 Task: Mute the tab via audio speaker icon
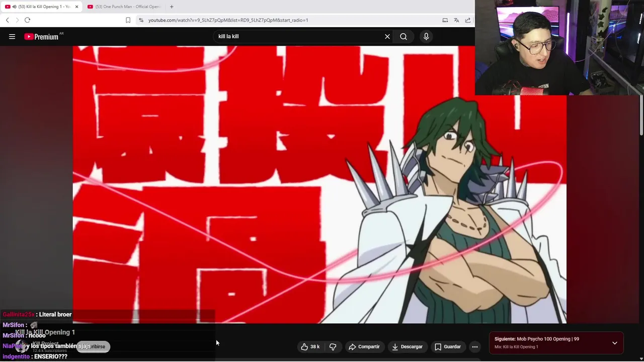14,7
